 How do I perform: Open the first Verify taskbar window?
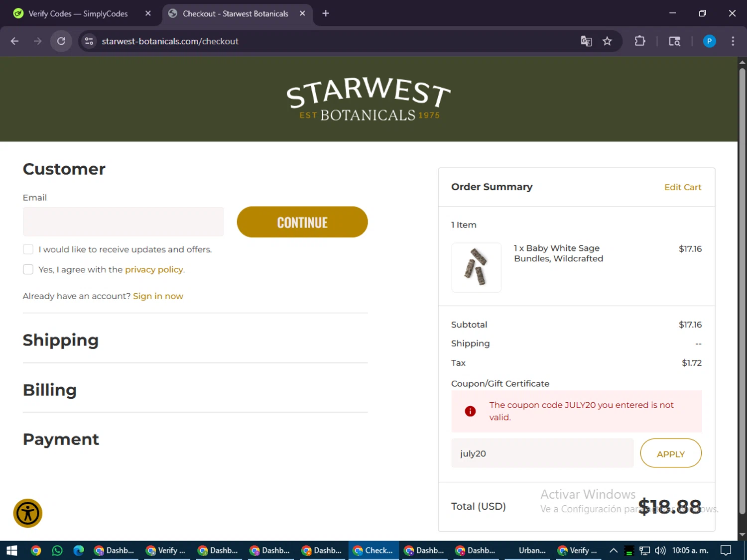pos(166,551)
